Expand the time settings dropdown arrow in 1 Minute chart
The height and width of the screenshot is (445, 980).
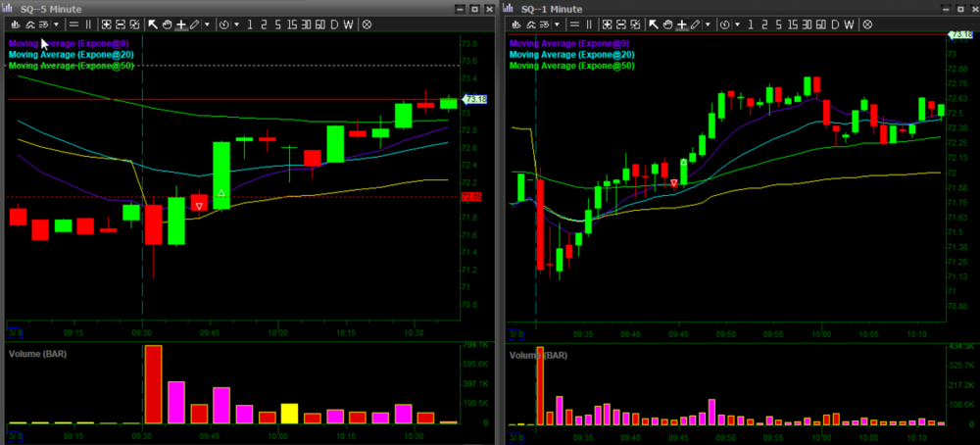point(738,24)
